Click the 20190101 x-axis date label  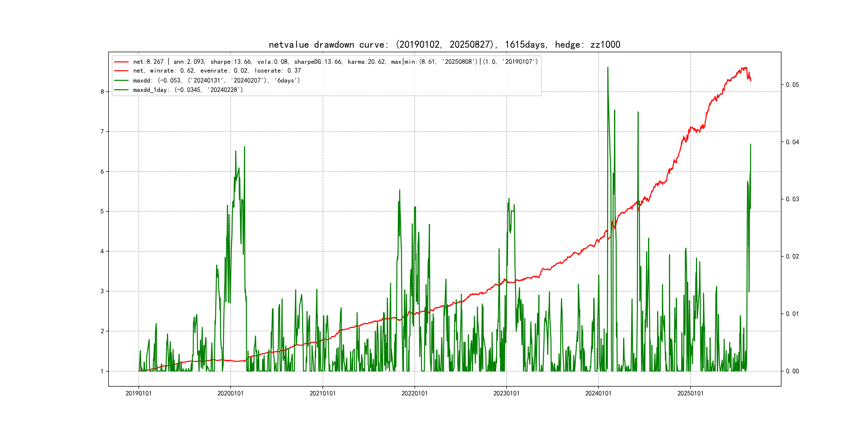139,394
